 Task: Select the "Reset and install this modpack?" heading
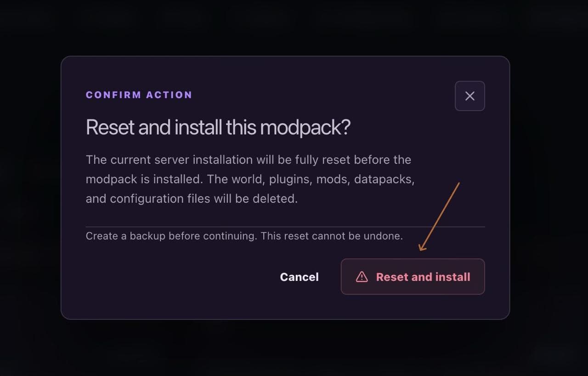point(218,127)
